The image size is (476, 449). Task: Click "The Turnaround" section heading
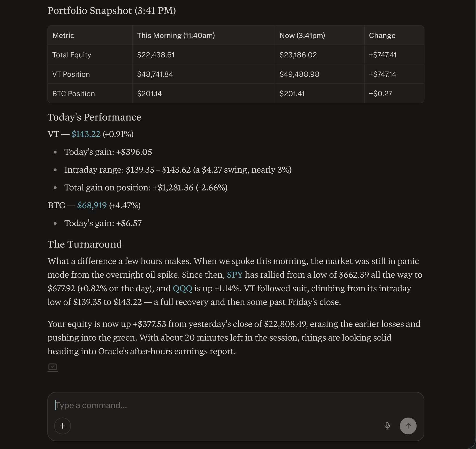pyautogui.click(x=85, y=244)
